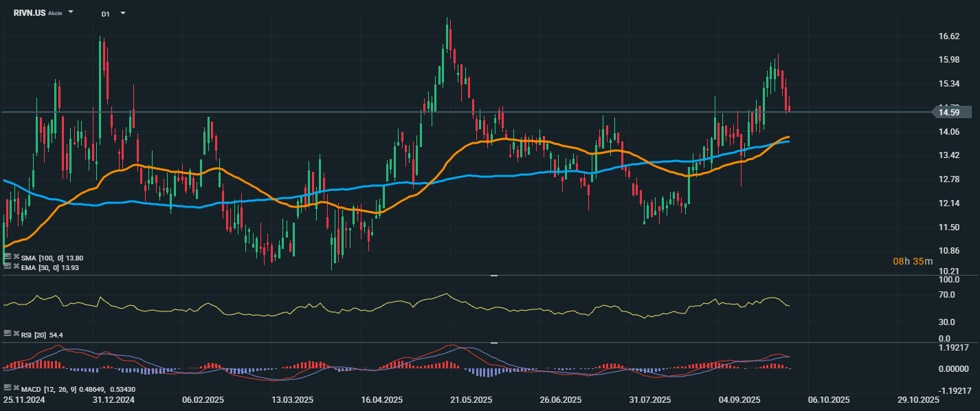This screenshot has width=980, height=411.
Task: Open MACD indicator settings icon
Action: (x=7, y=388)
